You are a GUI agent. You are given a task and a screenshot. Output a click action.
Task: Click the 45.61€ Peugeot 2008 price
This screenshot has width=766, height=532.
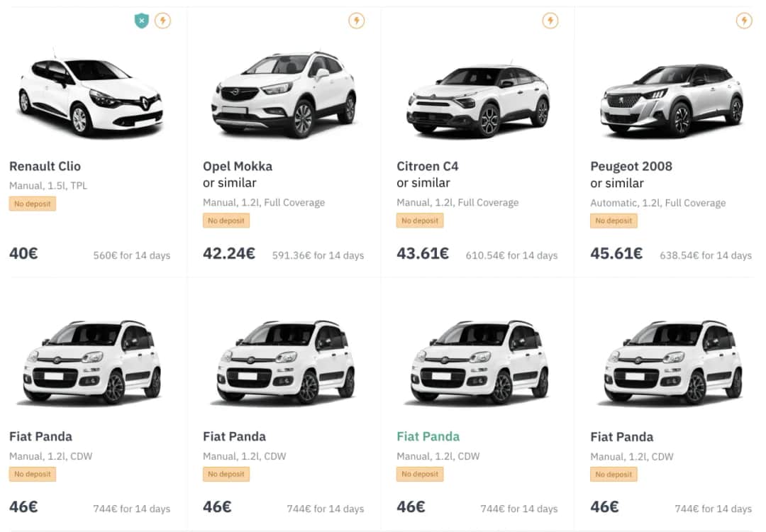616,253
